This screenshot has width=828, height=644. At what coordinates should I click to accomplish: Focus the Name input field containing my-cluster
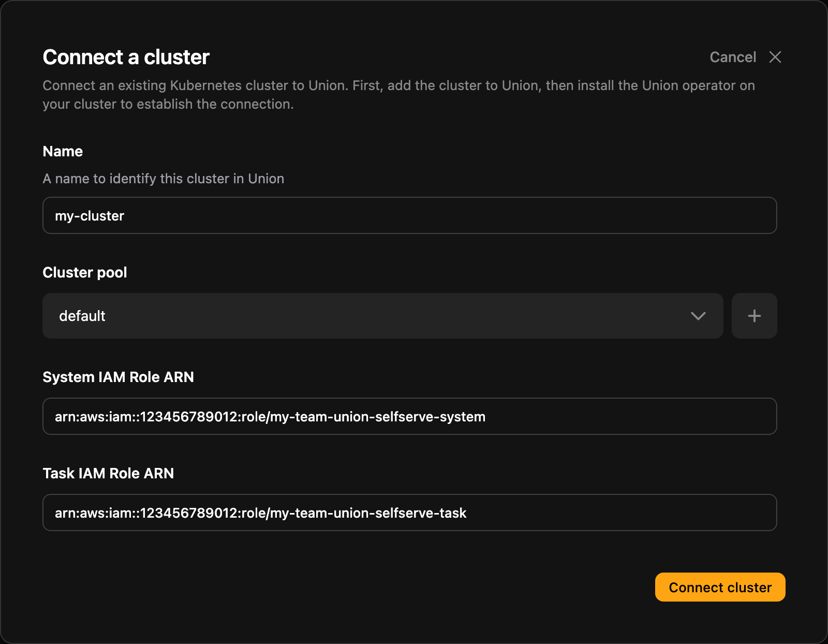click(409, 215)
